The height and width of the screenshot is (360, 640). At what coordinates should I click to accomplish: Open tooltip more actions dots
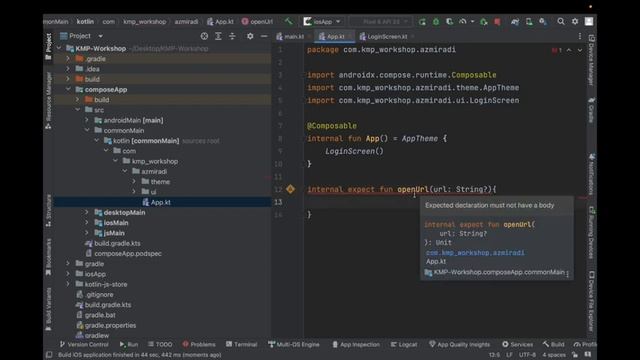click(567, 274)
